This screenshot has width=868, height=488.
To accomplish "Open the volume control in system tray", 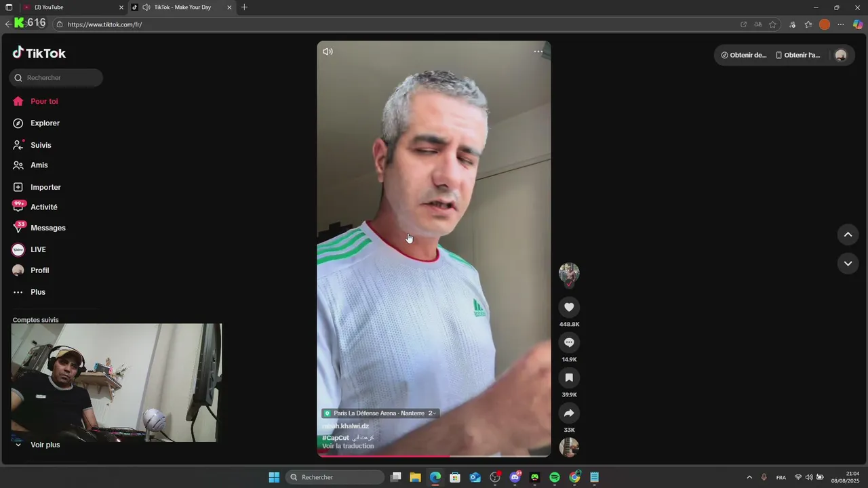I will (x=809, y=477).
